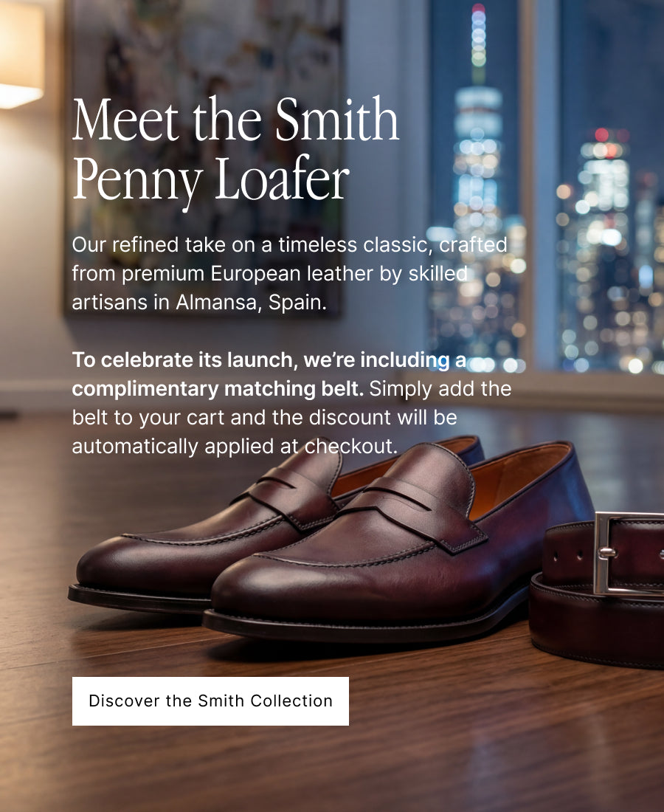Click the penny strap on the front loafer

(413, 517)
